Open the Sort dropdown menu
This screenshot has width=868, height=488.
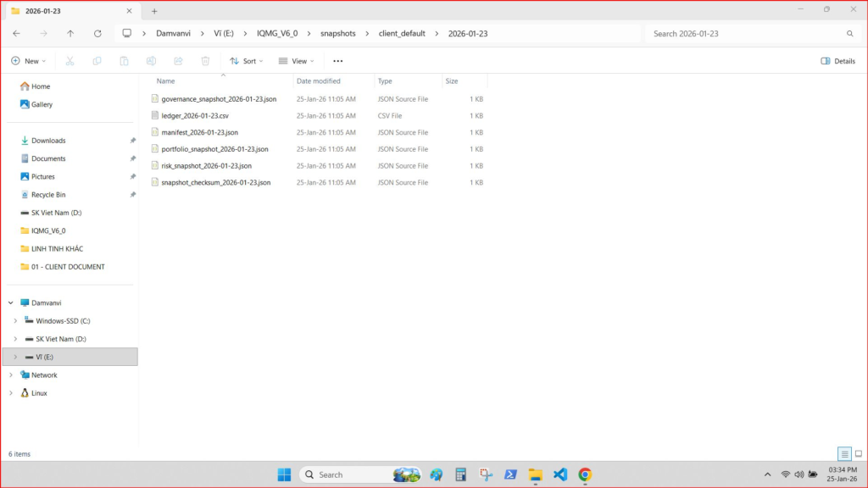(x=247, y=61)
